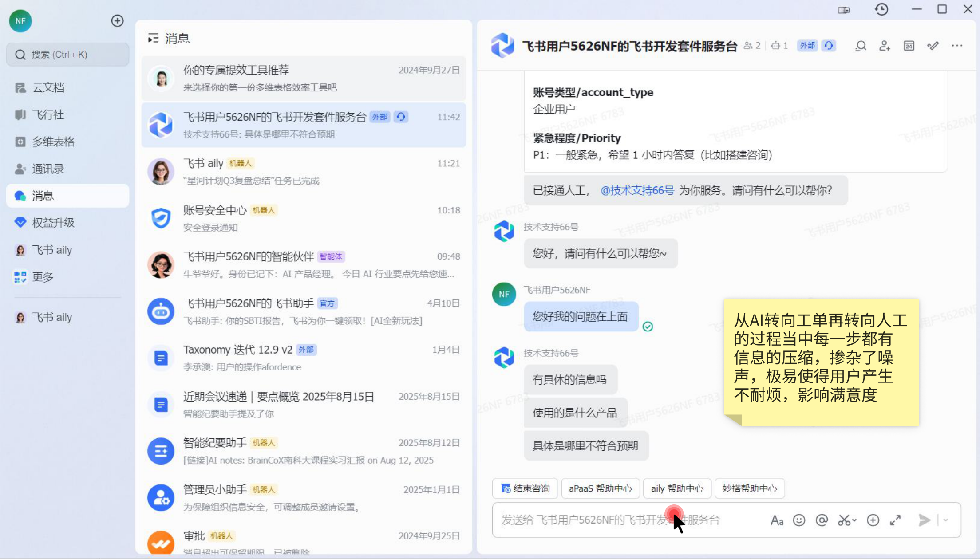
Task: Open the 近期会议速递 conversation
Action: coord(304,405)
